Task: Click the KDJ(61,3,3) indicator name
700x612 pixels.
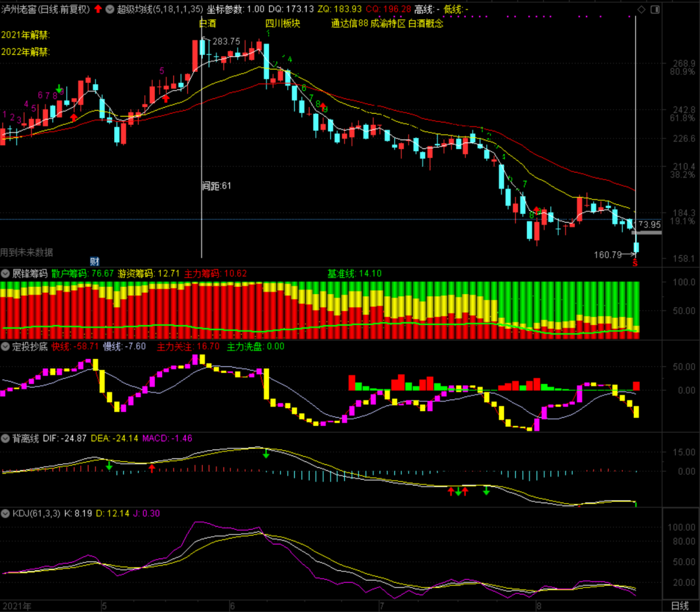Action: click(x=36, y=514)
